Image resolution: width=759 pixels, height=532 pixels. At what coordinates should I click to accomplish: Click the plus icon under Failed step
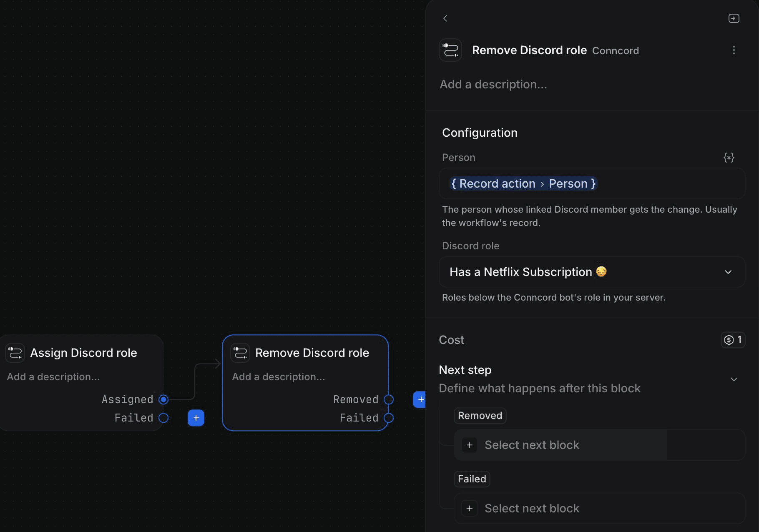(x=470, y=508)
